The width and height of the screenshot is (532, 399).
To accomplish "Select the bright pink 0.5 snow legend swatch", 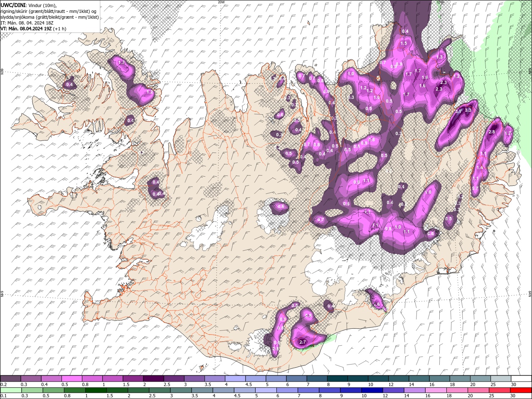I will (x=72, y=379).
